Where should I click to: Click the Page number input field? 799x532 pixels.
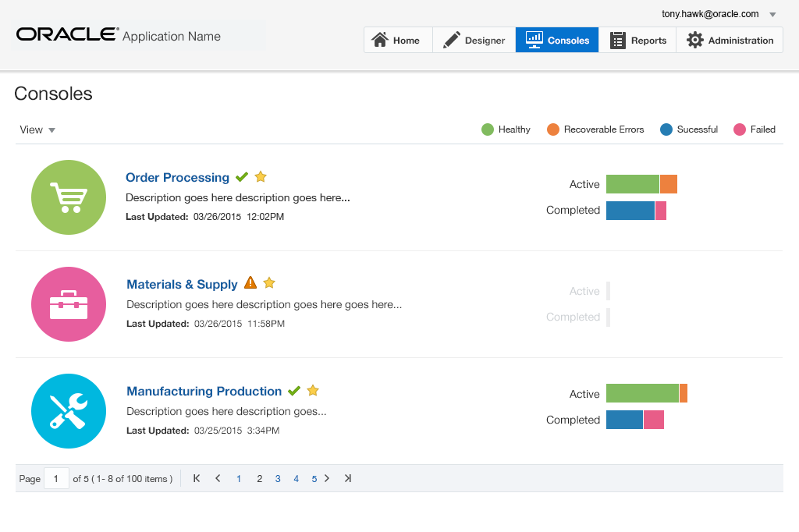[56, 478]
